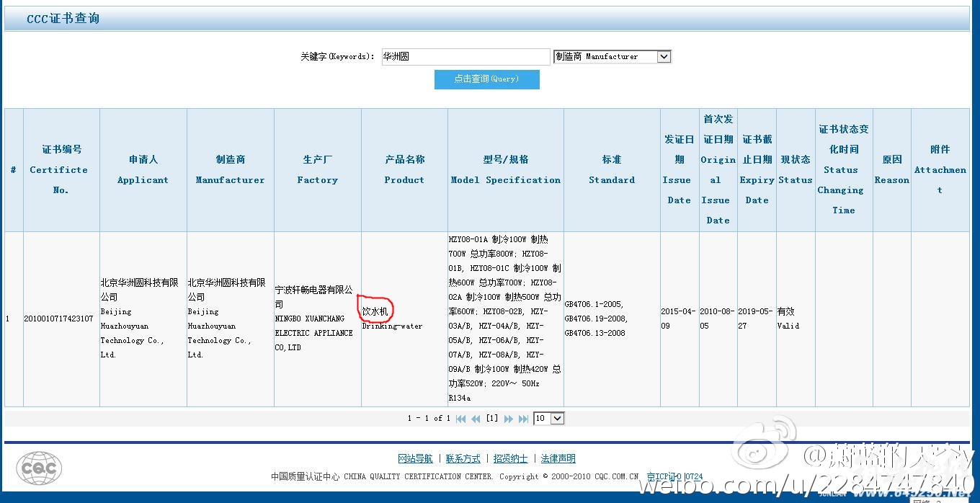Click the 现状态 Status column header
Image resolution: width=980 pixels, height=503 pixels.
click(796, 170)
